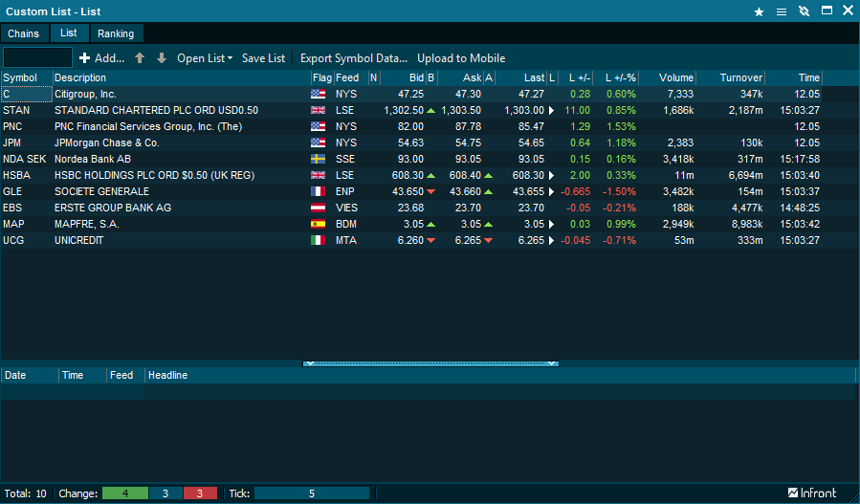Click Upload to Mobile button
Viewport: 860px width, 504px height.
[x=461, y=58]
